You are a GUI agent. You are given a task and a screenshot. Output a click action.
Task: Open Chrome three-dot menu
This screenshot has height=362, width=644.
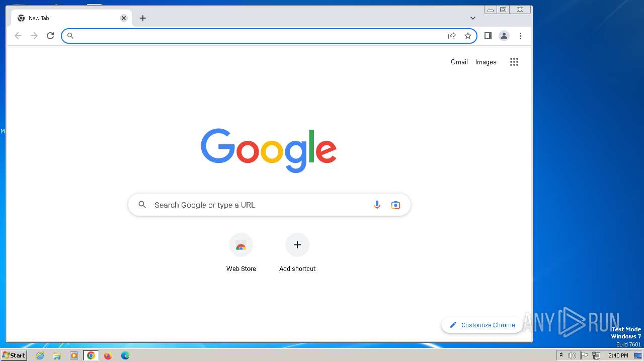[520, 36]
